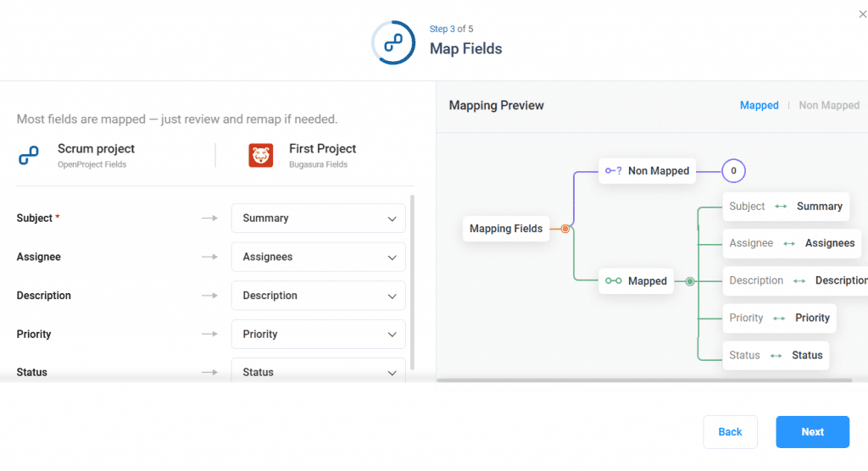Image resolution: width=868 pixels, height=471 pixels.
Task: Click the Next button
Action: pyautogui.click(x=812, y=432)
